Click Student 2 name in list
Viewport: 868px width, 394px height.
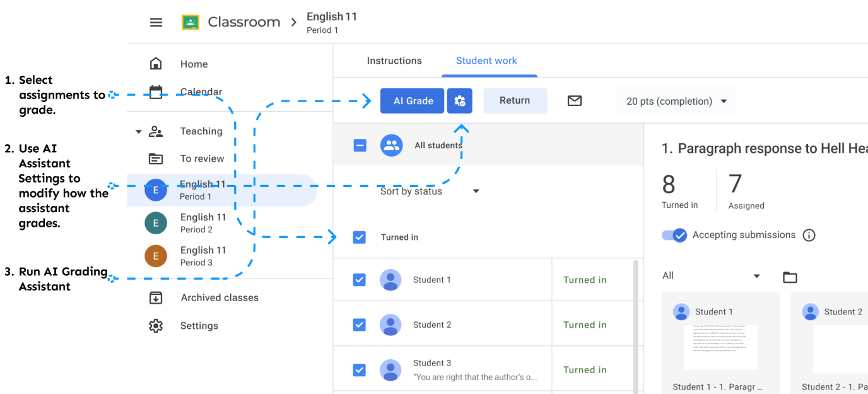coord(432,325)
